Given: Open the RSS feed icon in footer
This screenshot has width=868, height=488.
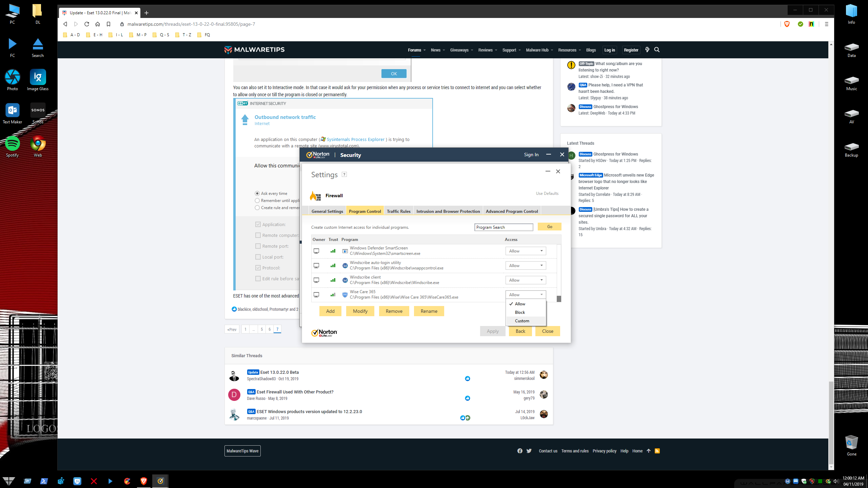Looking at the screenshot, I should (x=657, y=451).
